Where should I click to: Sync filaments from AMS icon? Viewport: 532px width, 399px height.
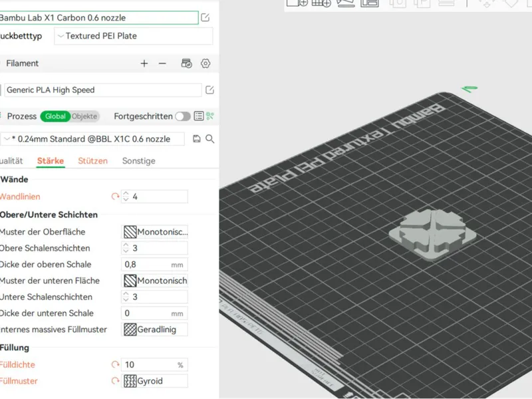(x=187, y=63)
